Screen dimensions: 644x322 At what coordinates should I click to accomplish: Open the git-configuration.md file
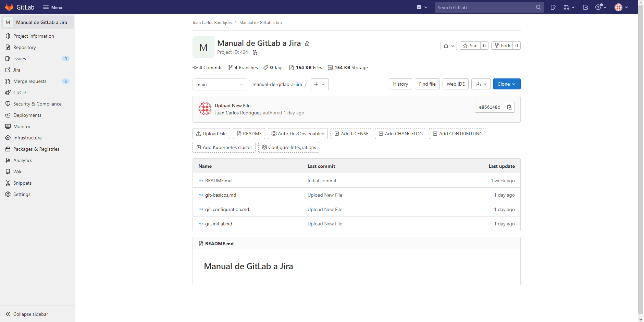point(227,209)
